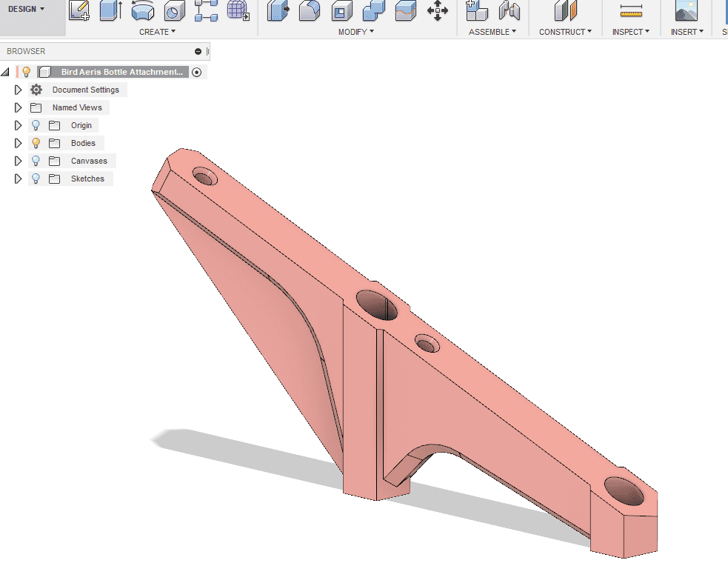This screenshot has width=728, height=586.
Task: Activate the Move/Copy arrows tool
Action: [438, 10]
